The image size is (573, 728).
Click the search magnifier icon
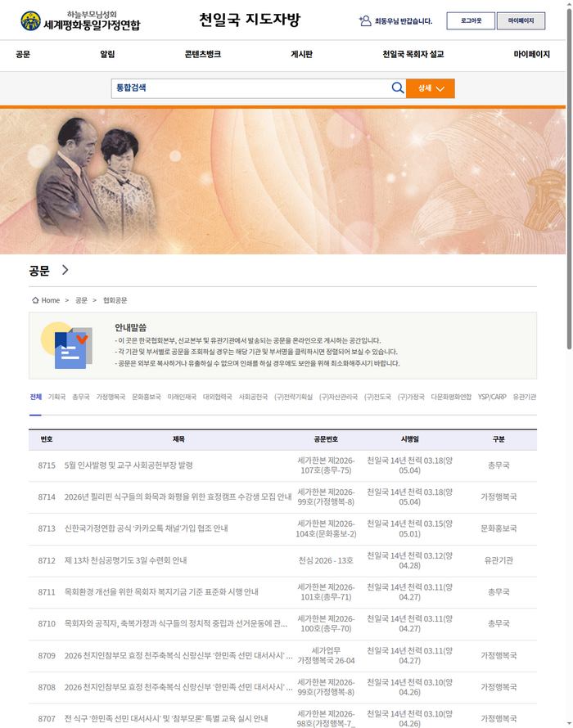pyautogui.click(x=397, y=88)
